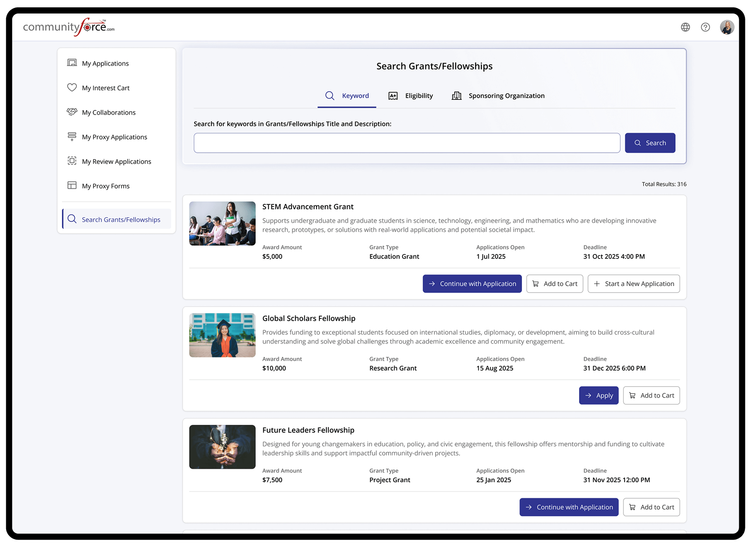Click the My Review Applications icon

pyautogui.click(x=72, y=161)
